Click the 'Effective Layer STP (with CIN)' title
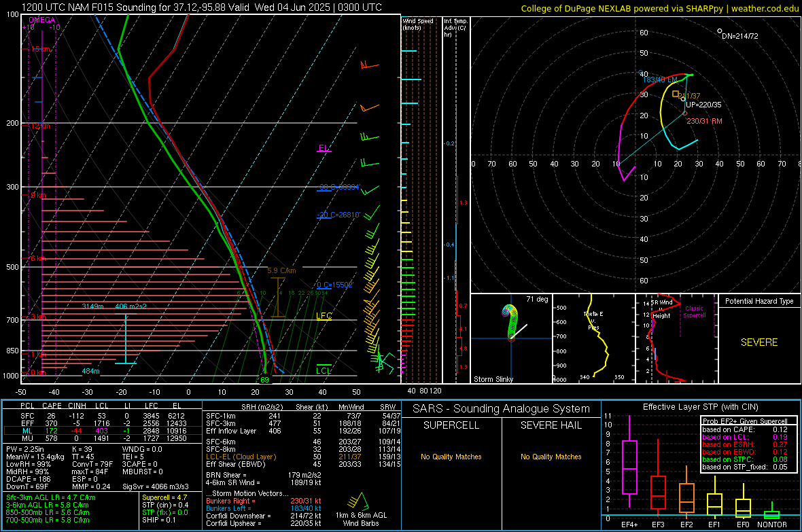The width and height of the screenshot is (802, 532). tap(700, 407)
